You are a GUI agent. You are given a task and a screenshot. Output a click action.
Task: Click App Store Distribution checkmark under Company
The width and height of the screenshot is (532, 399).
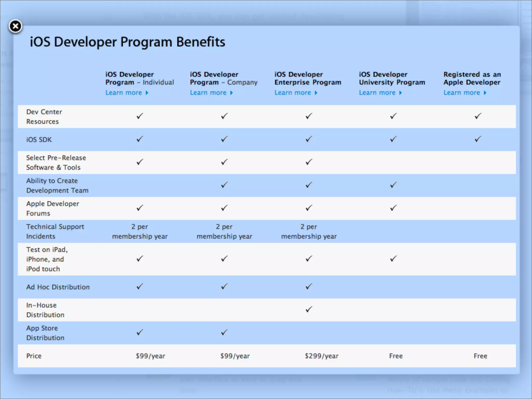click(x=224, y=332)
